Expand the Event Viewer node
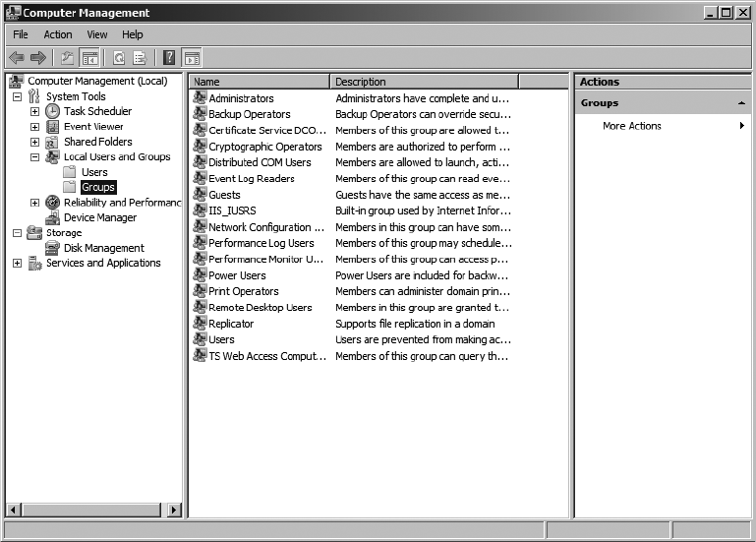The image size is (756, 542). point(34,127)
